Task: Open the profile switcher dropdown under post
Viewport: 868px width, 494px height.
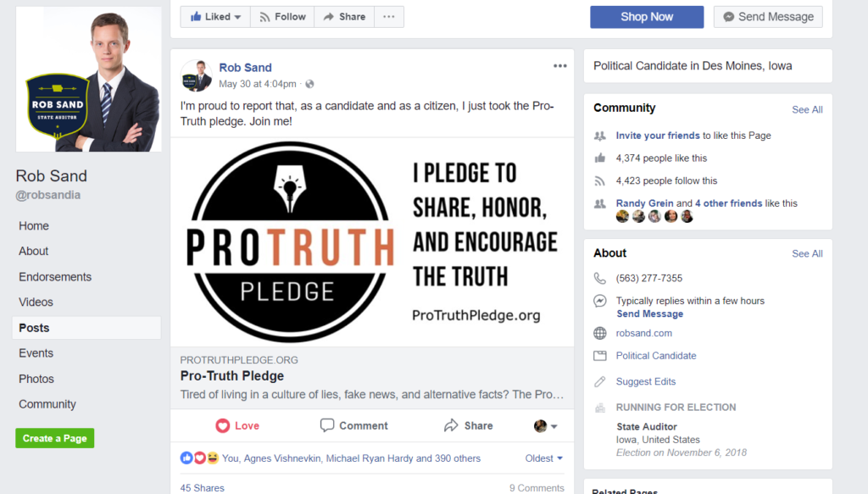Action: (x=545, y=425)
